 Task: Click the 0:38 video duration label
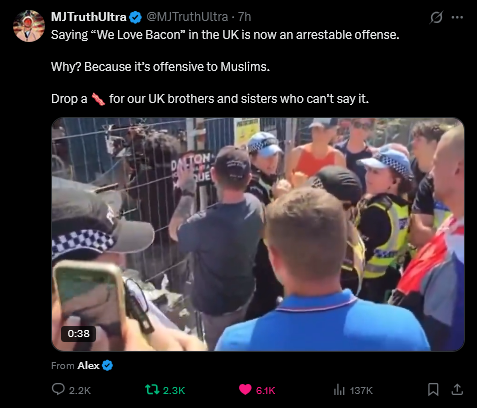[x=78, y=334]
